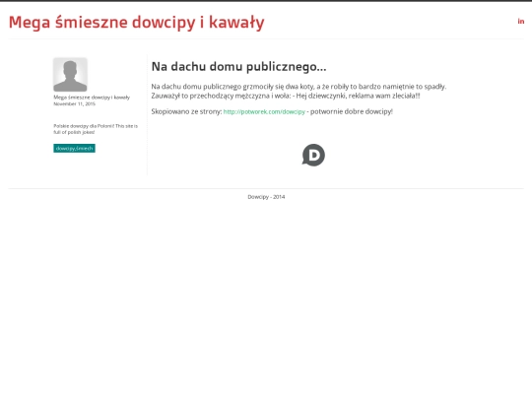Click the joke paragraph starting 'Na dachu domu'
The image size is (532, 399).
click(x=299, y=91)
